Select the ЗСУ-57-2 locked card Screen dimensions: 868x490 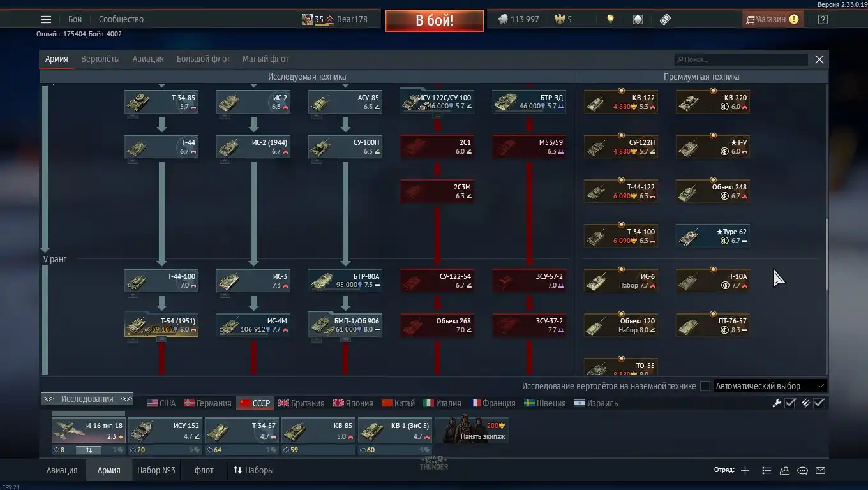(529, 281)
